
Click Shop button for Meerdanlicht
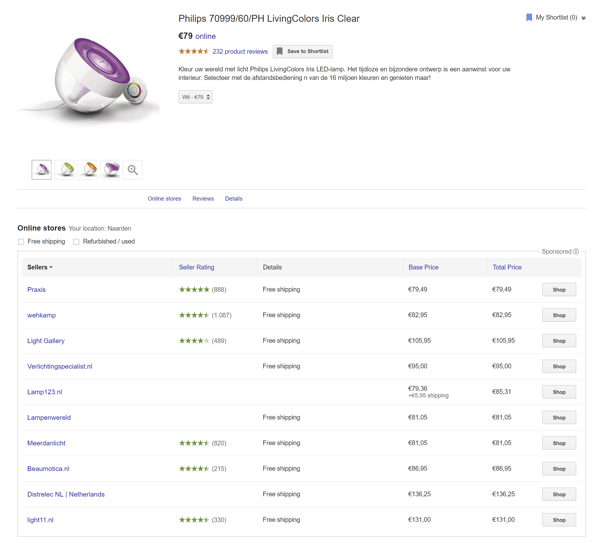tap(559, 443)
